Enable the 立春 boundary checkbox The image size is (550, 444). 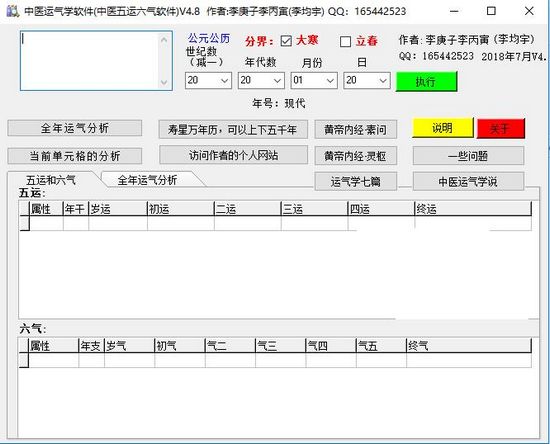point(345,42)
